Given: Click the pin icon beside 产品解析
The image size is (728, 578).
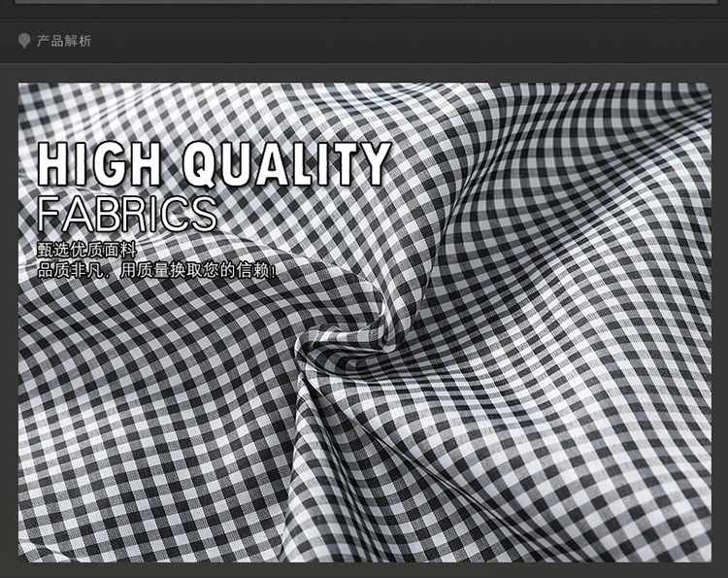Looking at the screenshot, I should tap(24, 42).
